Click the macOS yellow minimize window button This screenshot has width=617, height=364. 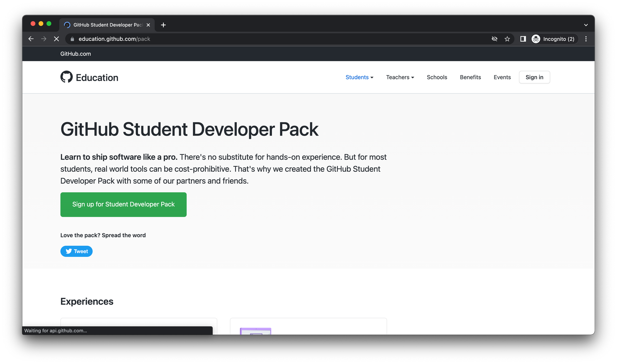[x=41, y=23]
